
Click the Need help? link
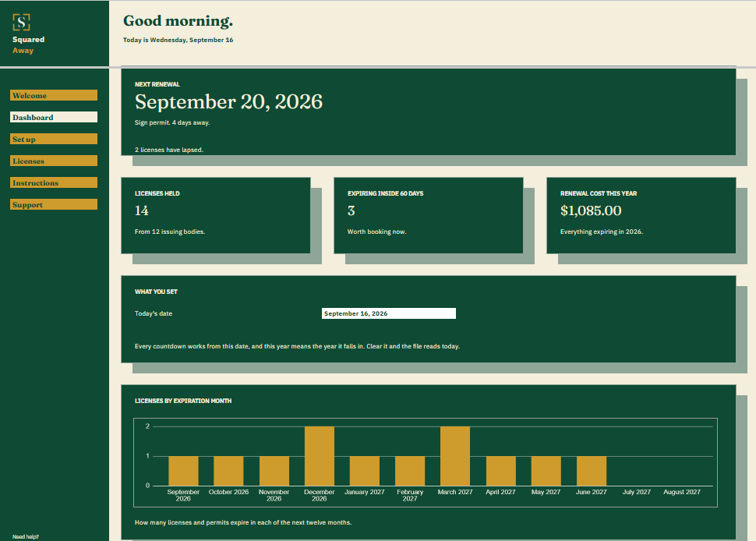coord(26,536)
